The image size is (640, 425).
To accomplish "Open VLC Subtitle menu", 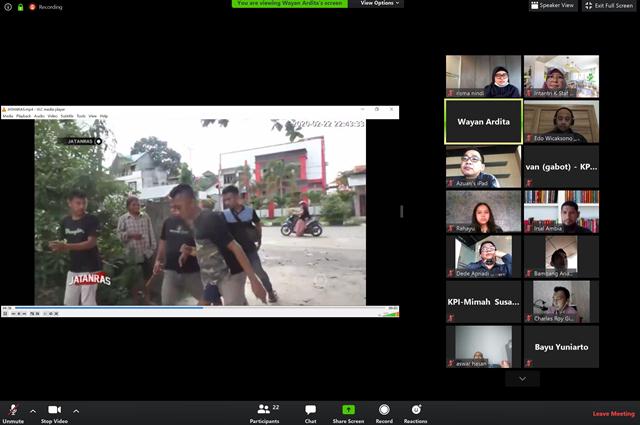I will pyautogui.click(x=67, y=116).
